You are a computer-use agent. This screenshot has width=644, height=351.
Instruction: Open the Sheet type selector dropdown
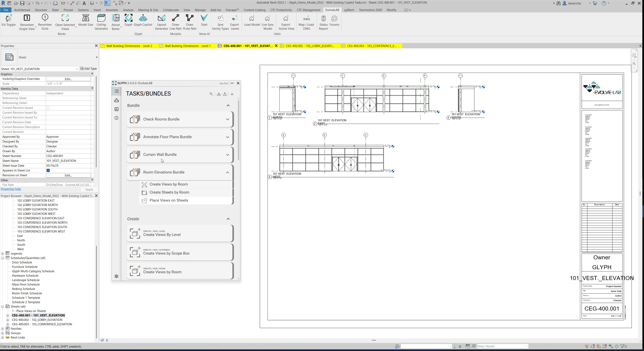[x=97, y=57]
